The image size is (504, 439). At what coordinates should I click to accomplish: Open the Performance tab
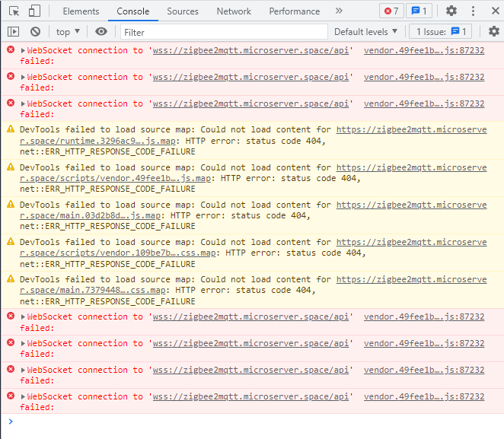pyautogui.click(x=295, y=11)
